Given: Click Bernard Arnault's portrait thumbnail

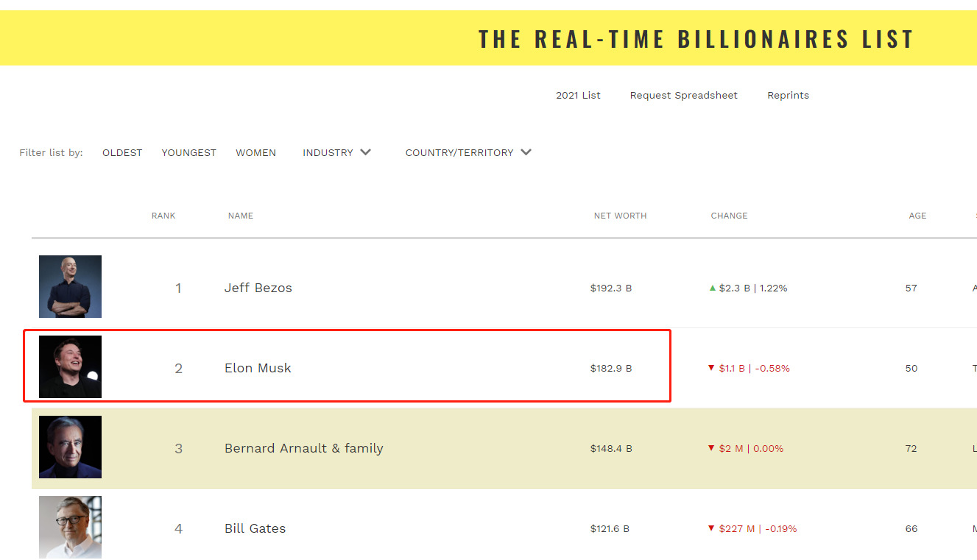Looking at the screenshot, I should click(x=70, y=447).
